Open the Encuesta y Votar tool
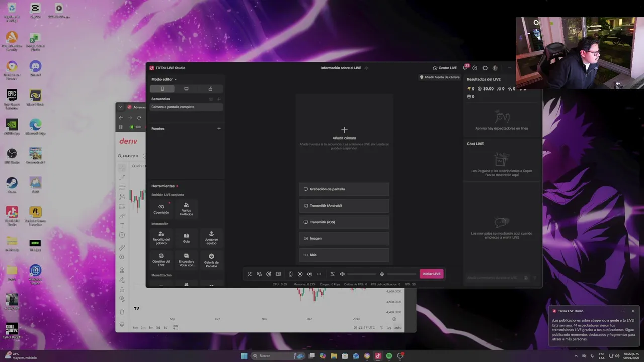 (x=186, y=260)
